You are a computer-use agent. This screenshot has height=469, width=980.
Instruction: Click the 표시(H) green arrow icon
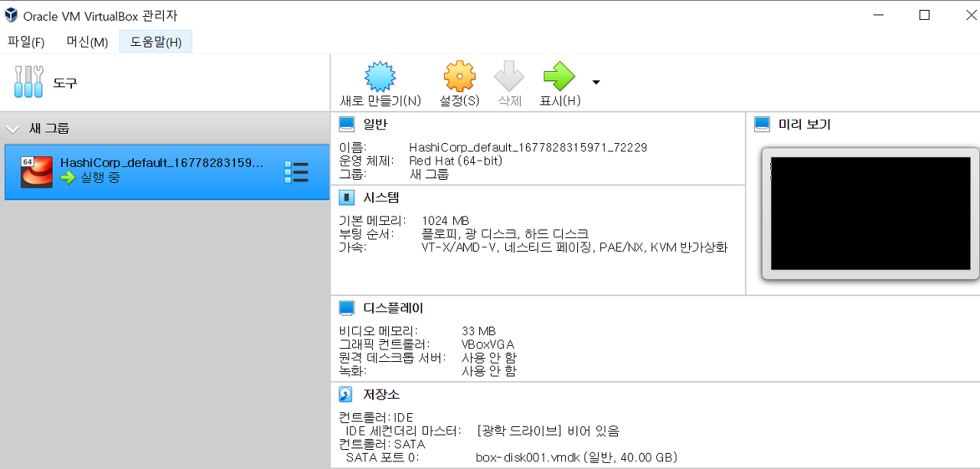(x=559, y=77)
